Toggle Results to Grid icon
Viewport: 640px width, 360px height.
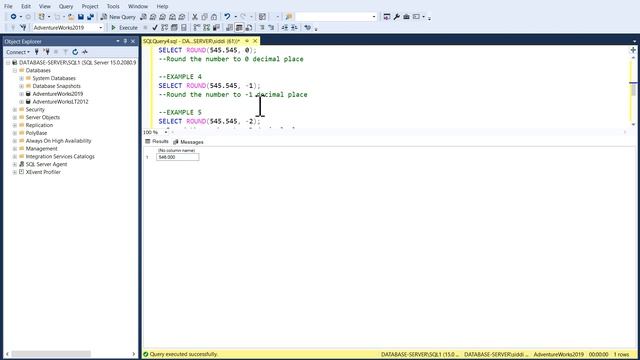239,27
